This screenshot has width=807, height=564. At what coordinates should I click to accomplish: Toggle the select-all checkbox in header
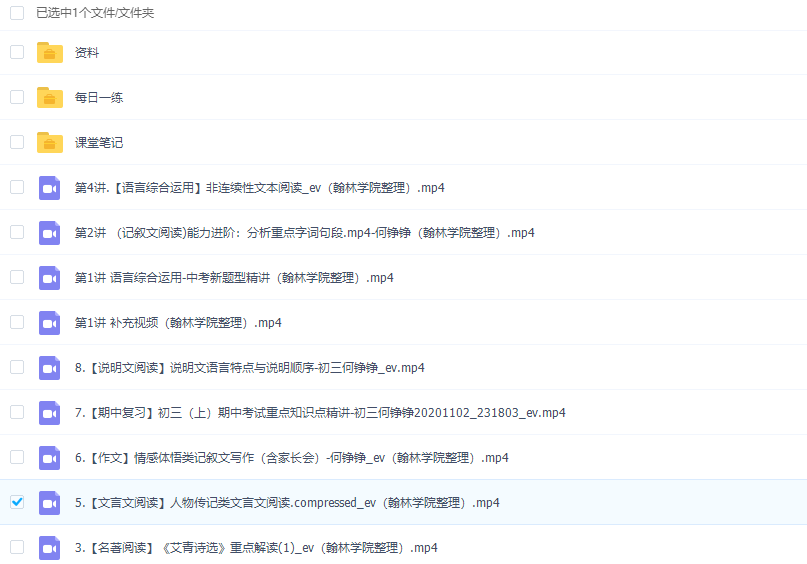click(17, 13)
